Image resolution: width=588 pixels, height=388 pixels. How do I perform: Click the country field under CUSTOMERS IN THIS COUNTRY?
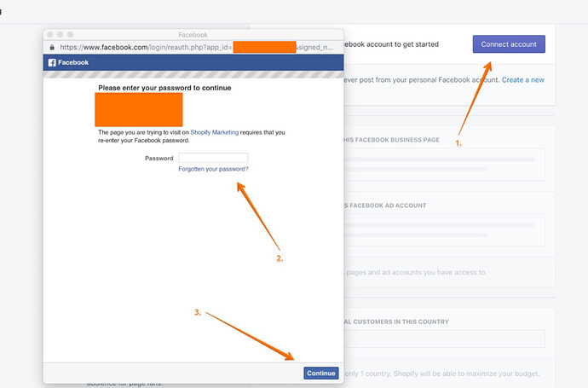pyautogui.click(x=444, y=339)
